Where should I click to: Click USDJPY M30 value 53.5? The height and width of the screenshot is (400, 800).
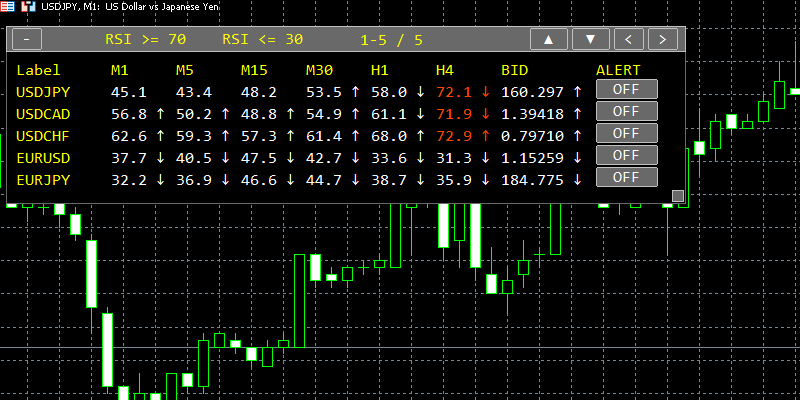pyautogui.click(x=324, y=92)
